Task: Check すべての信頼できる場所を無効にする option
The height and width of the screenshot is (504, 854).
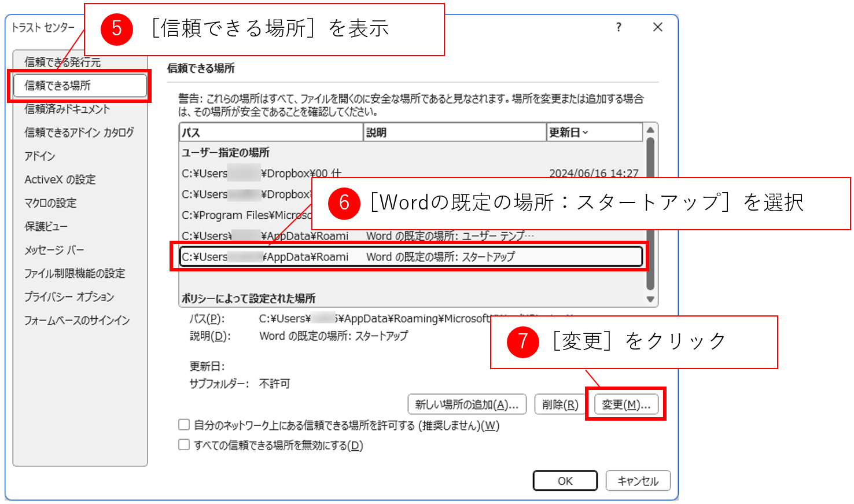Action: coord(184,444)
